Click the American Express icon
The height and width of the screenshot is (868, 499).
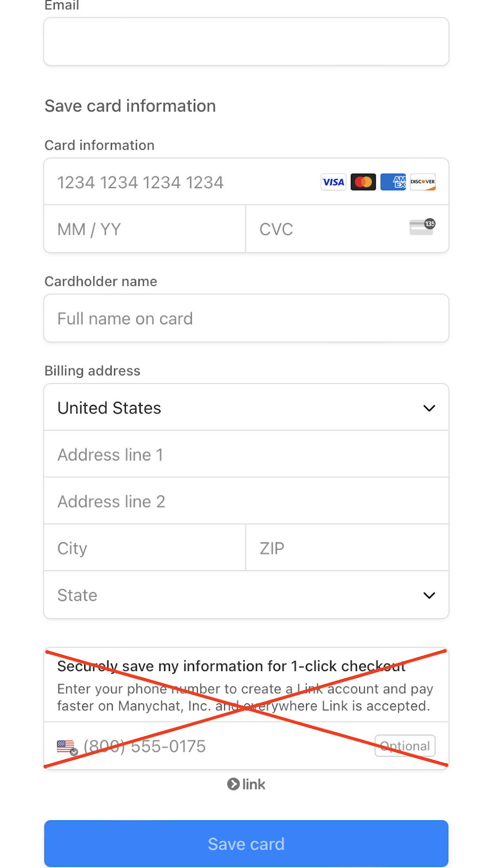(393, 182)
